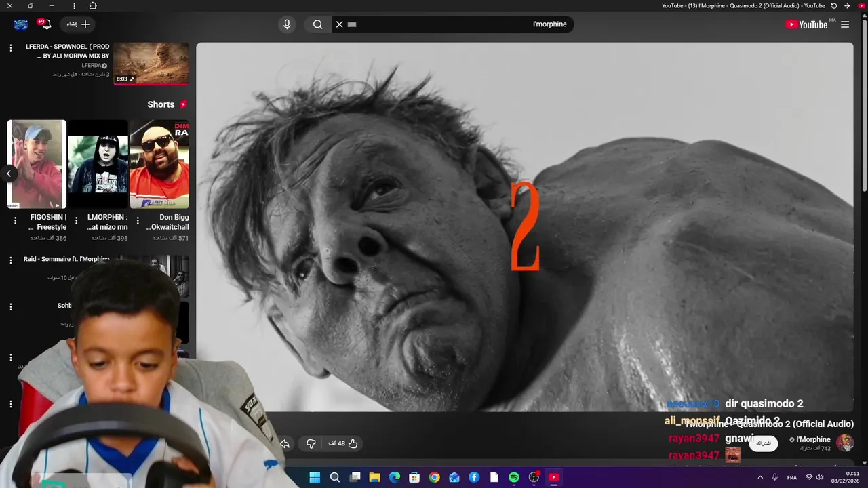This screenshot has height=488, width=868.
Task: Launch Microsoft Edge from taskbar
Action: point(395,477)
